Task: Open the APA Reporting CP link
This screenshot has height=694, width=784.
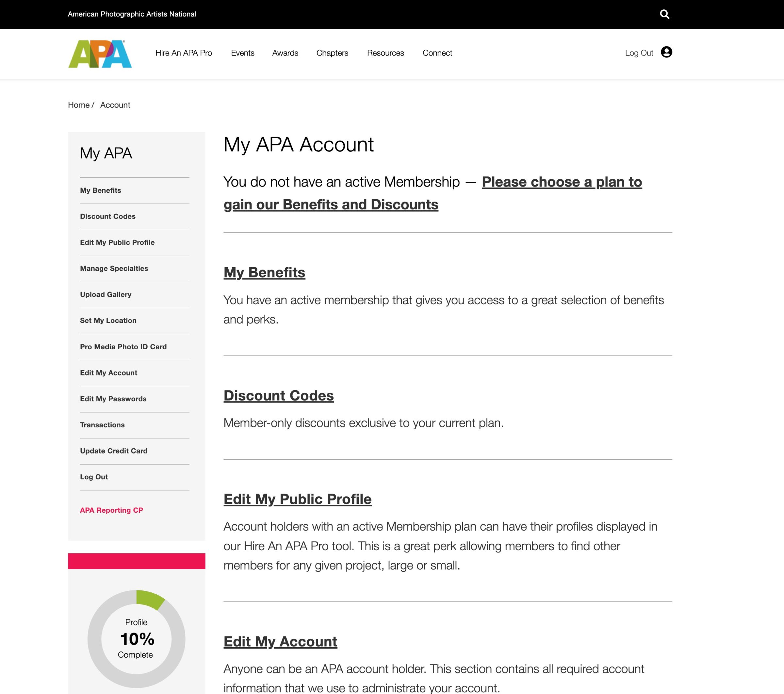Action: pyautogui.click(x=111, y=510)
